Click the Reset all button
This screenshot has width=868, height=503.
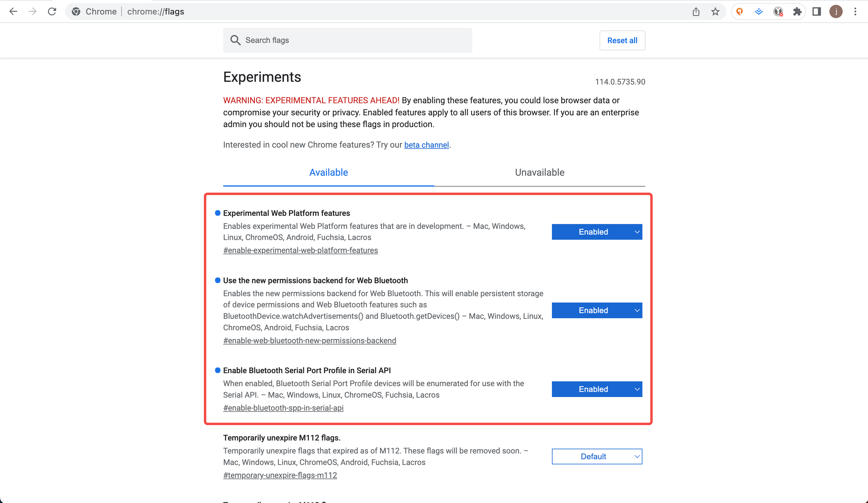(622, 40)
